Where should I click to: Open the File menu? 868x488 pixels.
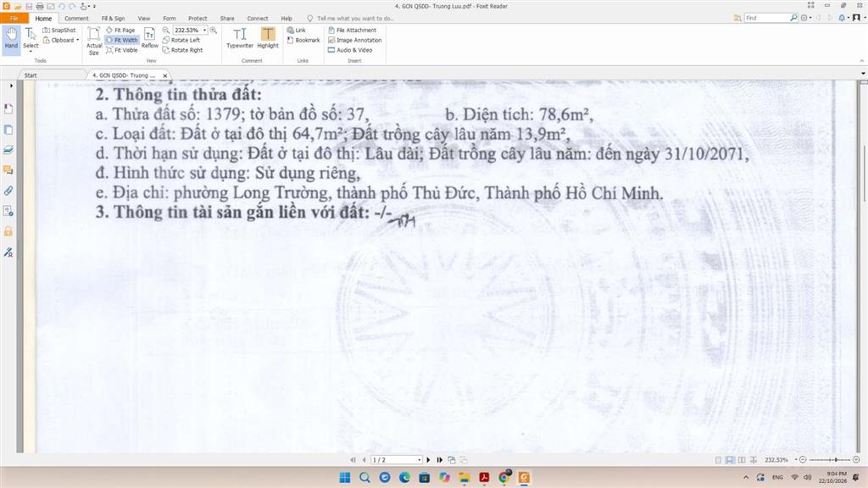tap(14, 19)
